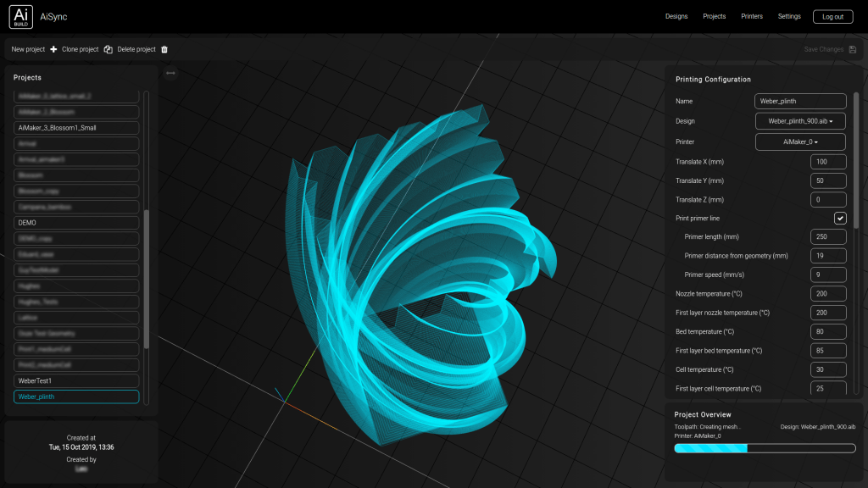Click the toolpath progress bar
The height and width of the screenshot is (488, 868).
tap(765, 448)
